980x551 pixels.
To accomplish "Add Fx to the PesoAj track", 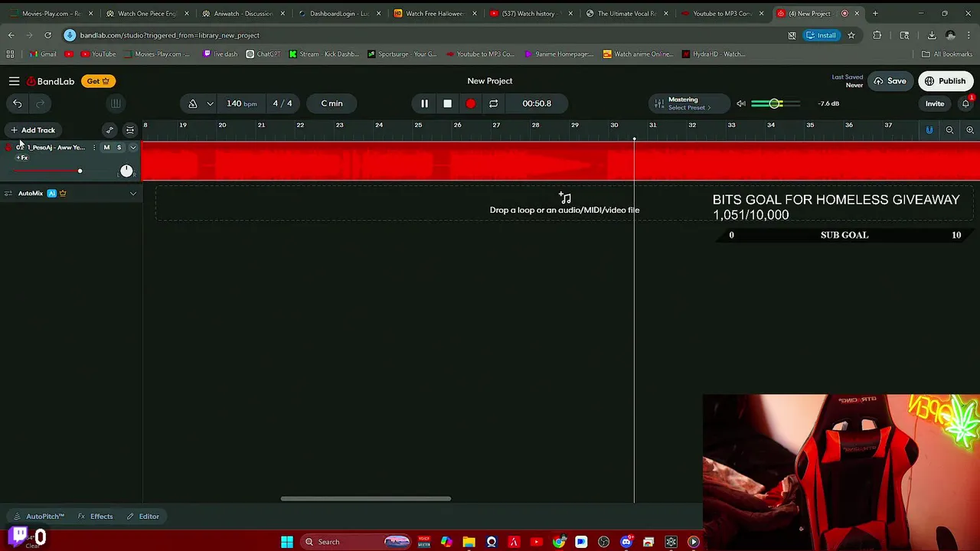I will [x=22, y=158].
